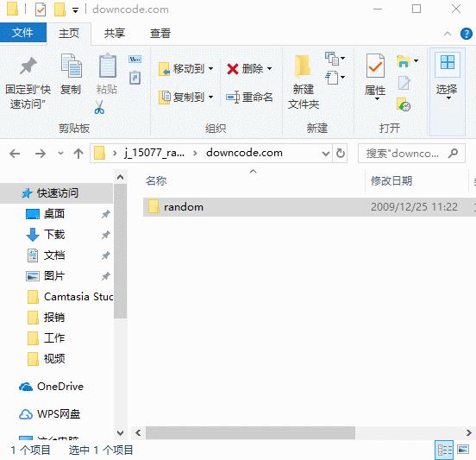Click the j_15077_ra... breadcrumb
476x460 pixels.
tap(154, 153)
